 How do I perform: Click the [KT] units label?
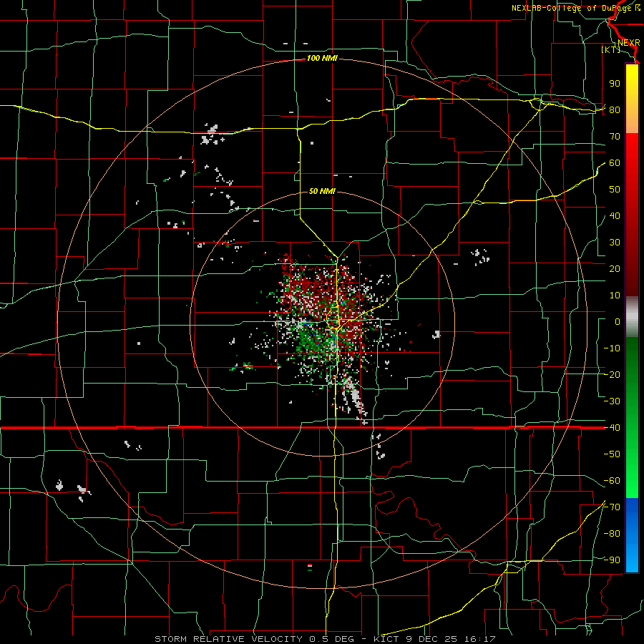click(611, 49)
